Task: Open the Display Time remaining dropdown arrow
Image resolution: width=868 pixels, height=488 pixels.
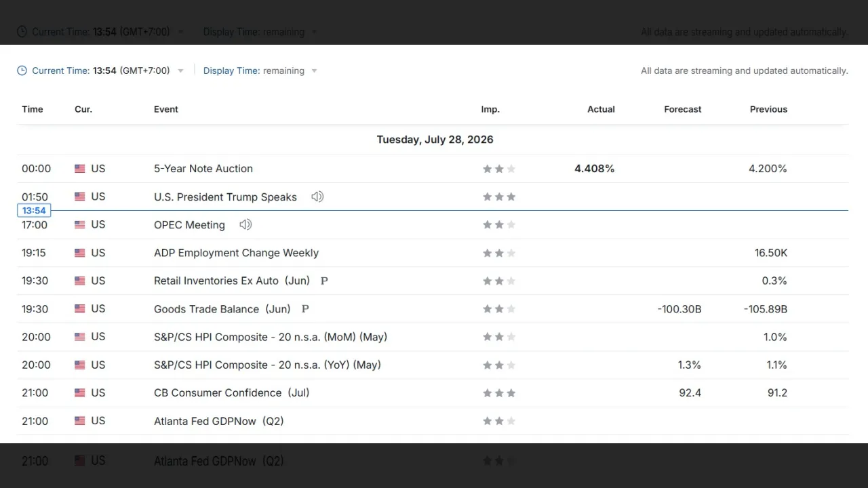Action: point(314,71)
